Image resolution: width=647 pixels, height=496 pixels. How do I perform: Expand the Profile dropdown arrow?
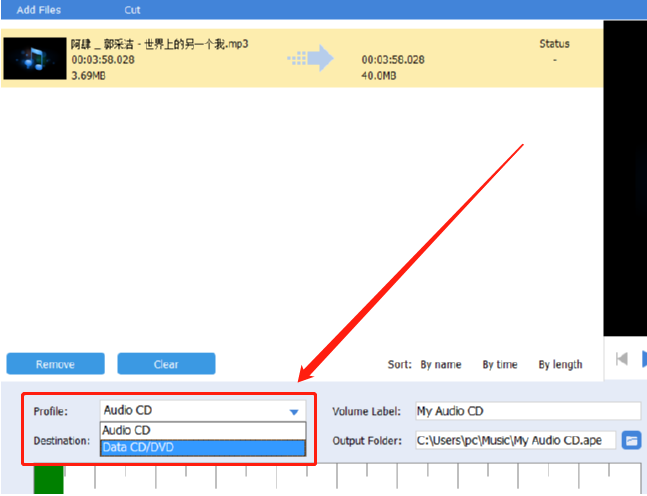pyautogui.click(x=294, y=412)
